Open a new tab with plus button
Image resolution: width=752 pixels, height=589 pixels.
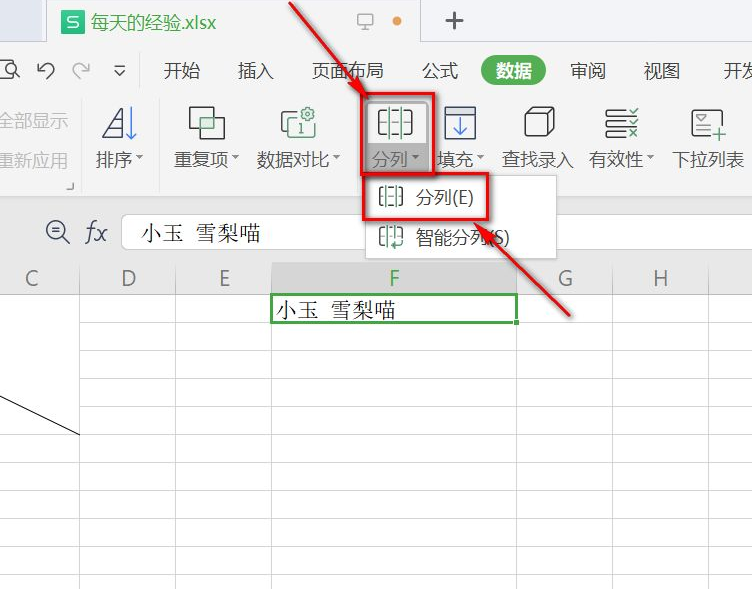453,20
